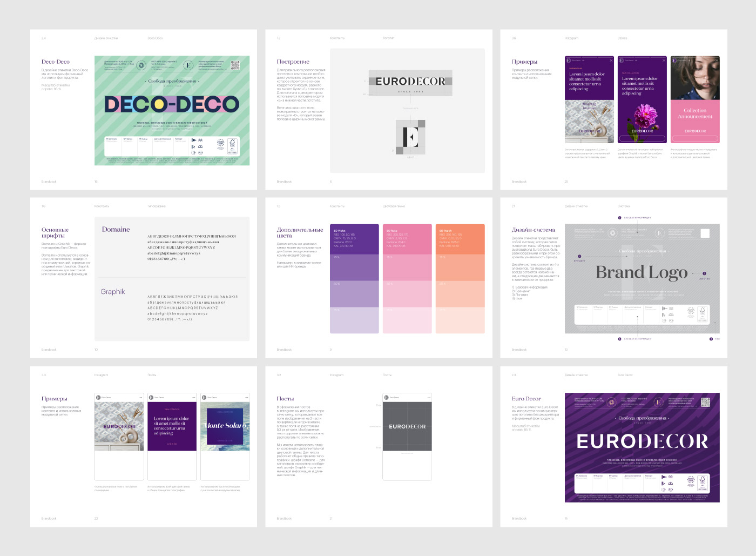Click the avatar on the dahlia flower story
This screenshot has height=556, width=756.
tap(621, 60)
